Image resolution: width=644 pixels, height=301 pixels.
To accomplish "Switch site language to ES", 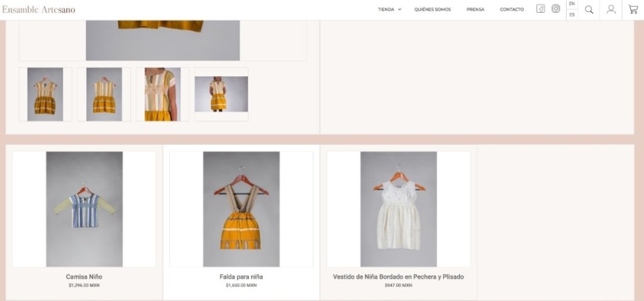I will pyautogui.click(x=572, y=15).
